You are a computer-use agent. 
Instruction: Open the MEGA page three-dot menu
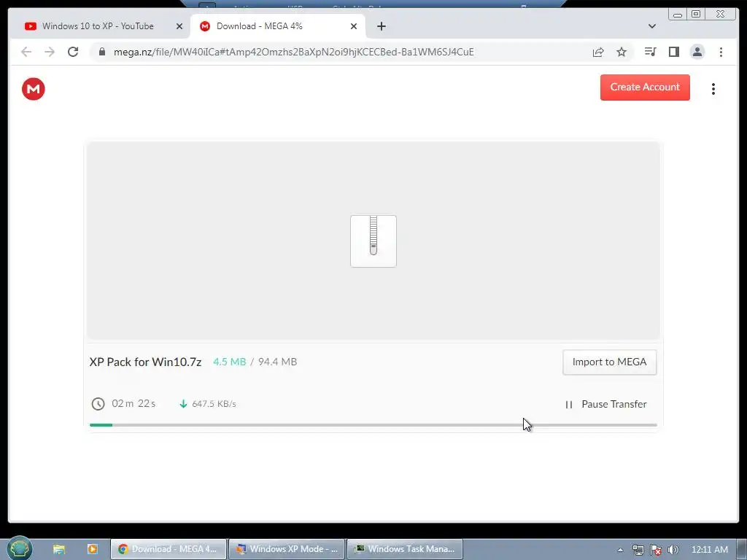(713, 89)
